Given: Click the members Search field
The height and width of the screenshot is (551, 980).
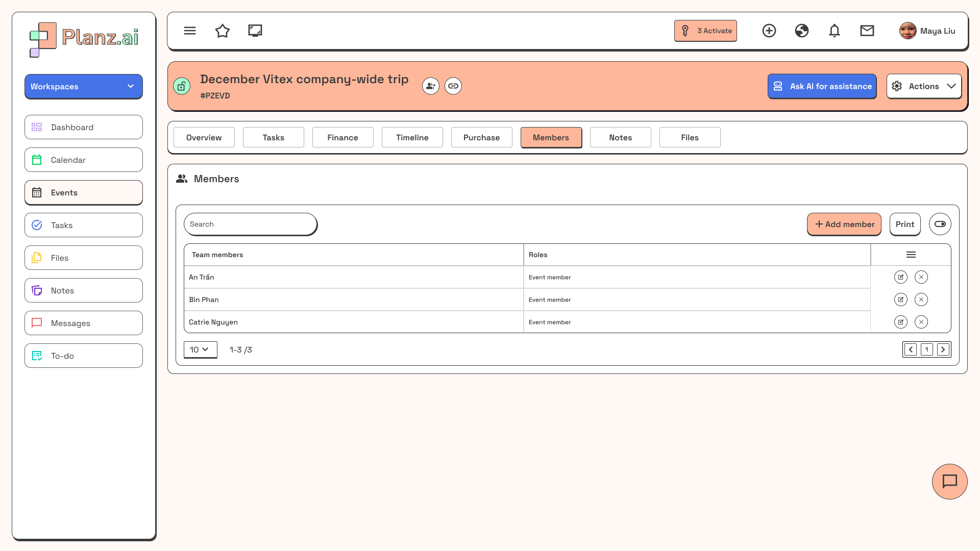Looking at the screenshot, I should pyautogui.click(x=250, y=224).
